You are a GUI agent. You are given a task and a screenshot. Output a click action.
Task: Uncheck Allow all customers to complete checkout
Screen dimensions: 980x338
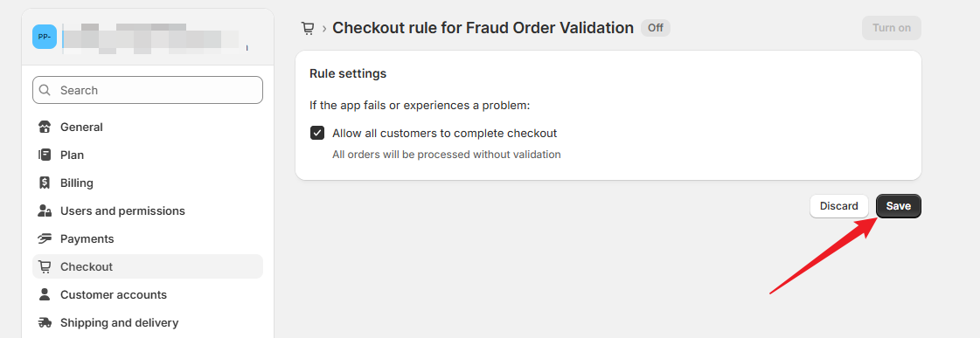click(x=317, y=133)
